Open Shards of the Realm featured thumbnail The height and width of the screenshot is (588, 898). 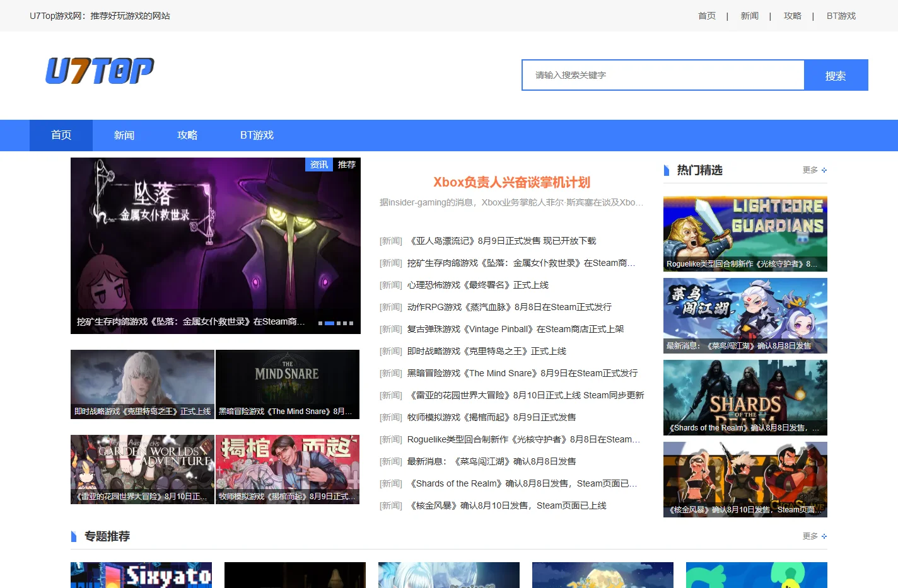coord(745,398)
